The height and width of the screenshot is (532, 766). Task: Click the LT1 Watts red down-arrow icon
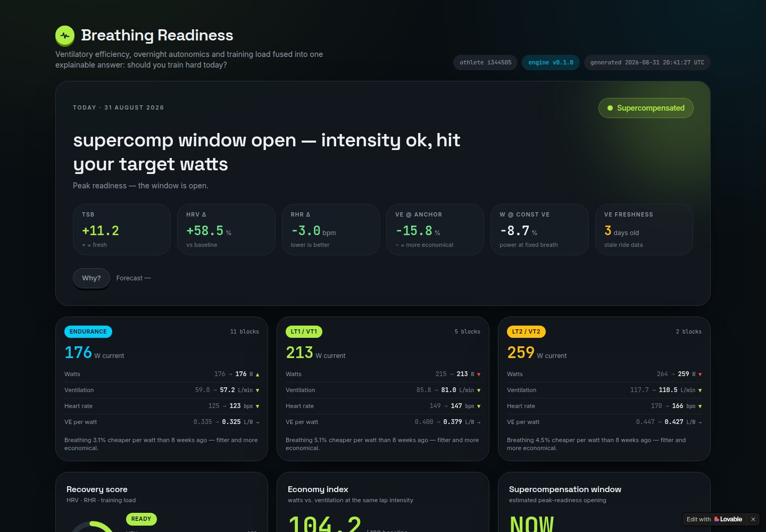tap(479, 375)
